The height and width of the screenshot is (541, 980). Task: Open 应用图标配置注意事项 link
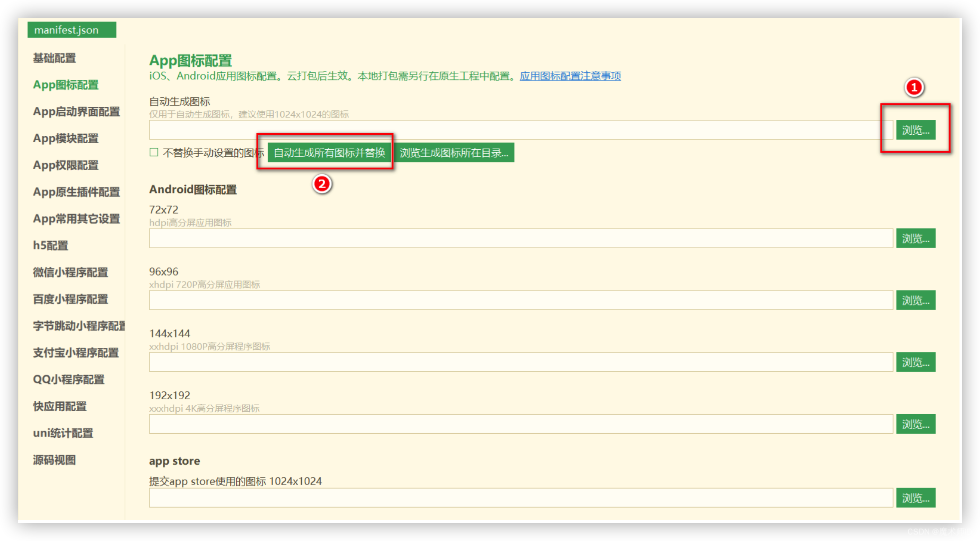[x=570, y=76]
